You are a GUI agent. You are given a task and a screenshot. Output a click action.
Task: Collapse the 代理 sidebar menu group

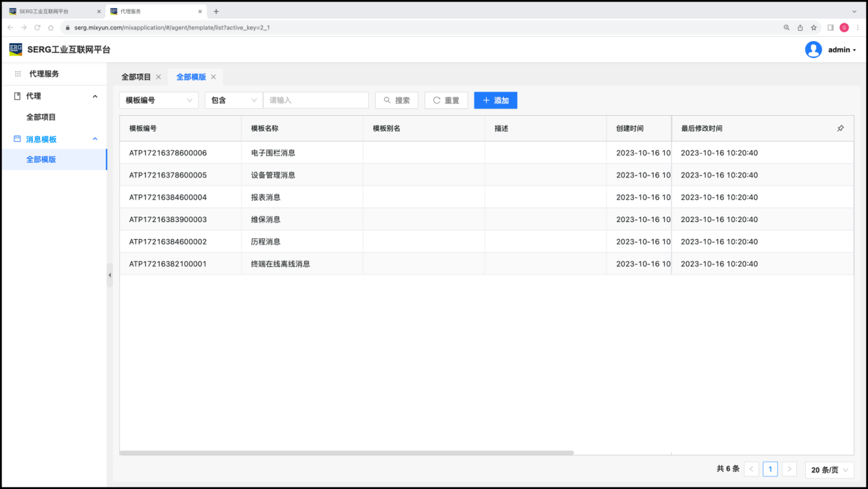(x=95, y=97)
